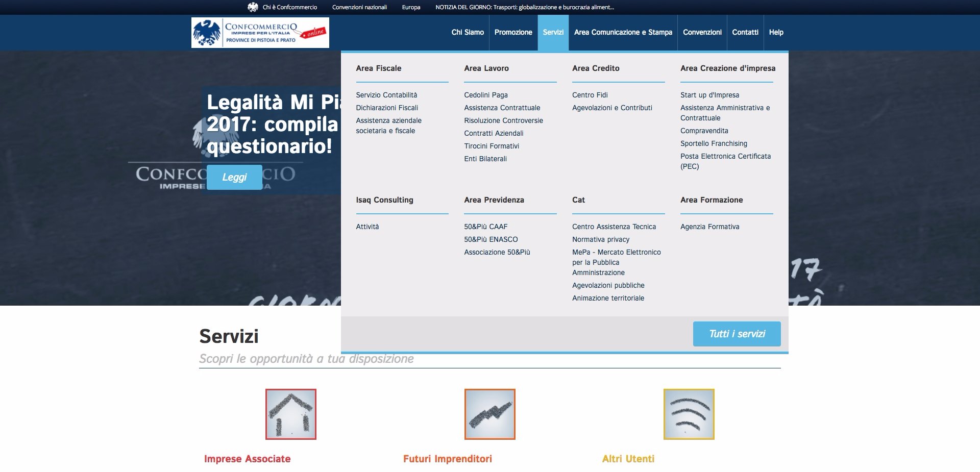Viewport: 980px width, 472px height.
Task: Open the Chi Siamo menu
Action: coord(468,32)
